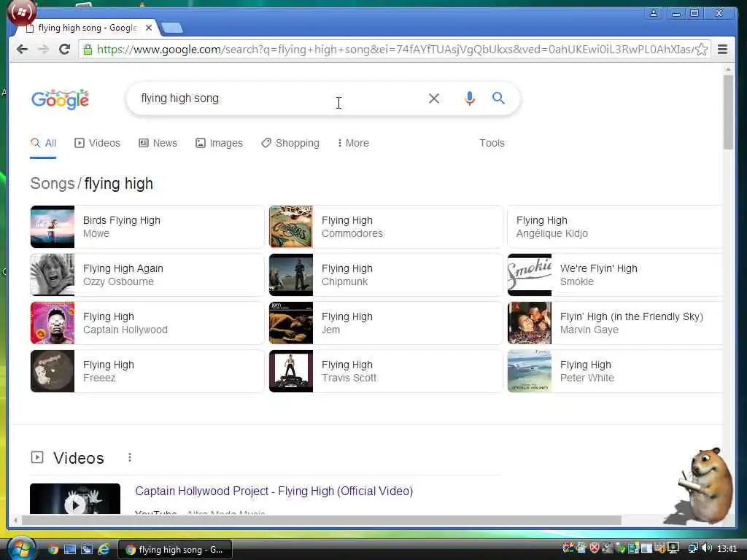Image resolution: width=747 pixels, height=560 pixels.
Task: Expand the More search options dropdown
Action: pos(353,143)
